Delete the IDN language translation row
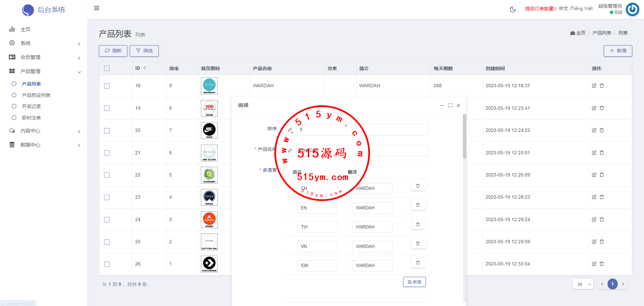The height and width of the screenshot is (306, 644). [x=418, y=263]
